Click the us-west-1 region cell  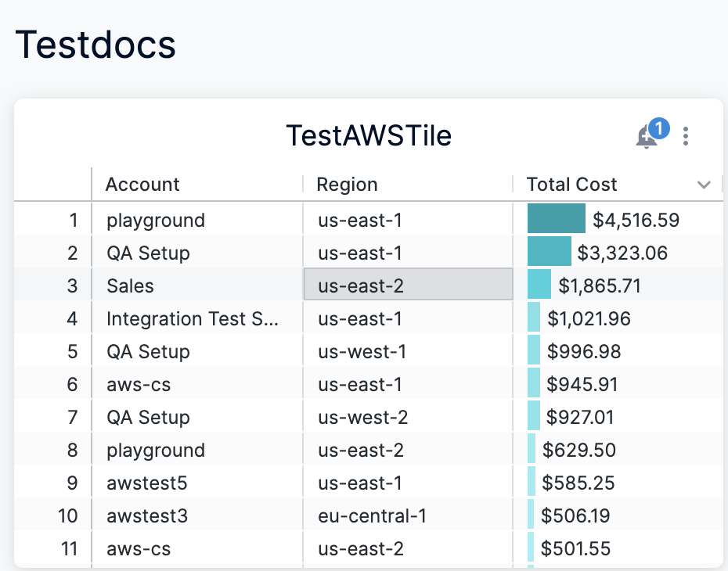point(362,352)
